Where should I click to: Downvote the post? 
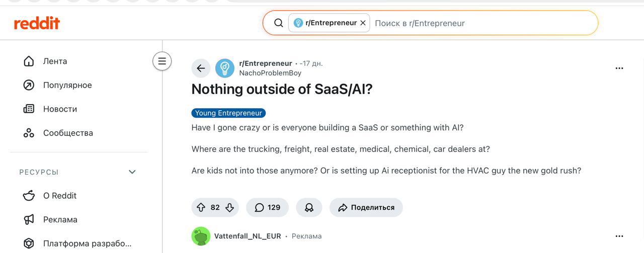pyautogui.click(x=230, y=207)
